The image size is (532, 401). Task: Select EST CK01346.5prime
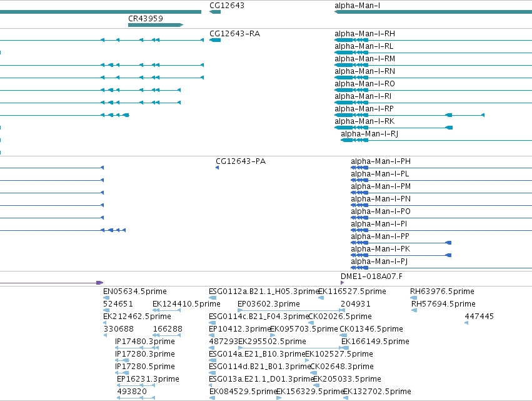pyautogui.click(x=371, y=329)
